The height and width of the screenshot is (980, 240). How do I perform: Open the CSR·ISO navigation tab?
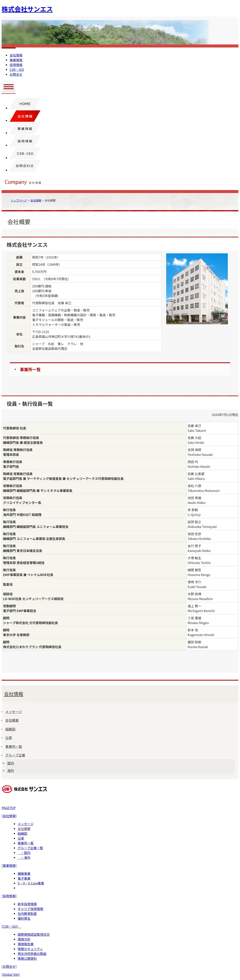pyautogui.click(x=25, y=154)
